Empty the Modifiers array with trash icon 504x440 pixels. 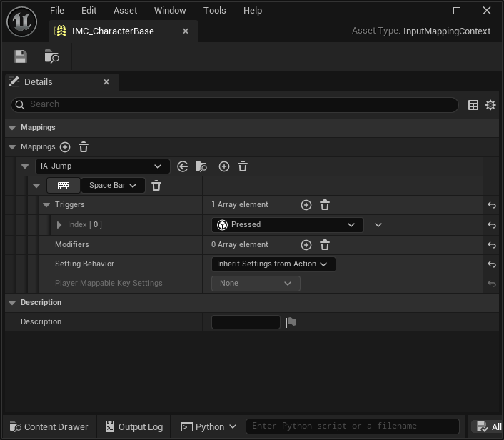[x=325, y=245]
